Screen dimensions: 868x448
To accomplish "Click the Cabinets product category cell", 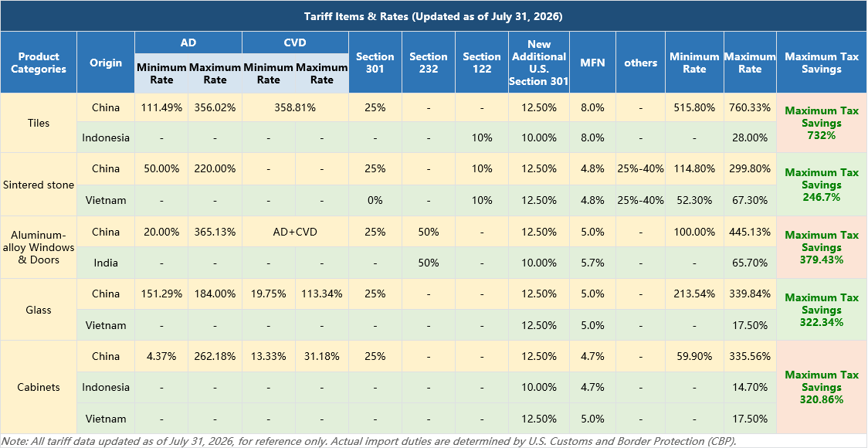I will pos(39,387).
